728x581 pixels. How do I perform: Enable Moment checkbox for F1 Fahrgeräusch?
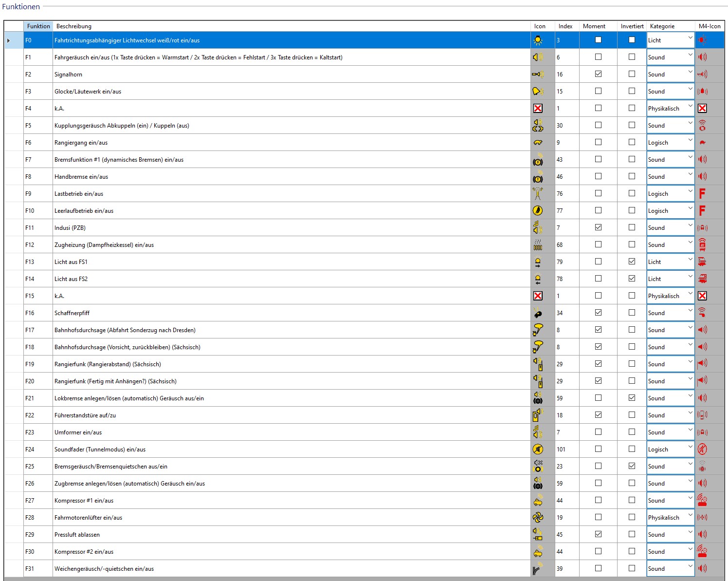(598, 57)
